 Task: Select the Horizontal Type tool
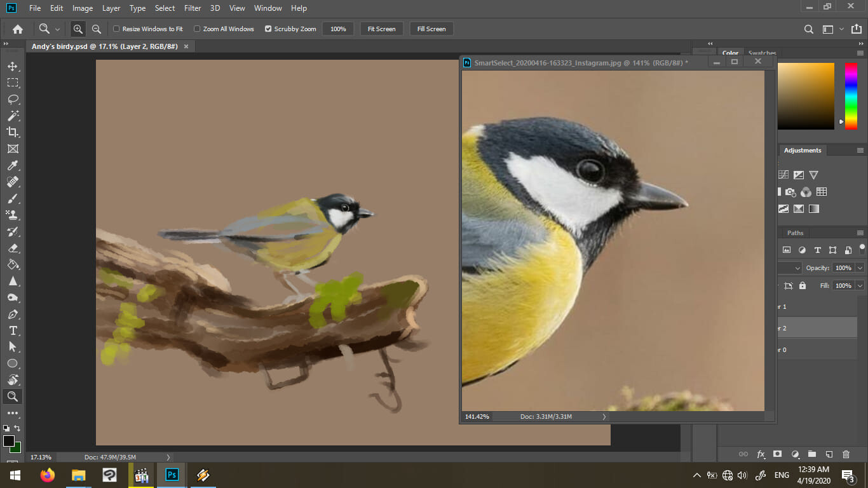point(13,330)
